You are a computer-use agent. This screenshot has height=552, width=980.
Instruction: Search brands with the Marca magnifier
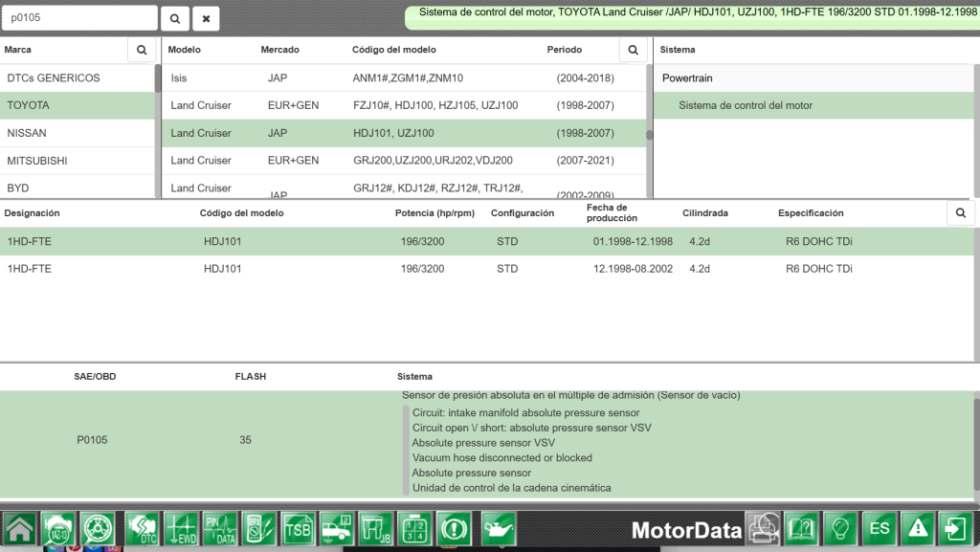[142, 50]
